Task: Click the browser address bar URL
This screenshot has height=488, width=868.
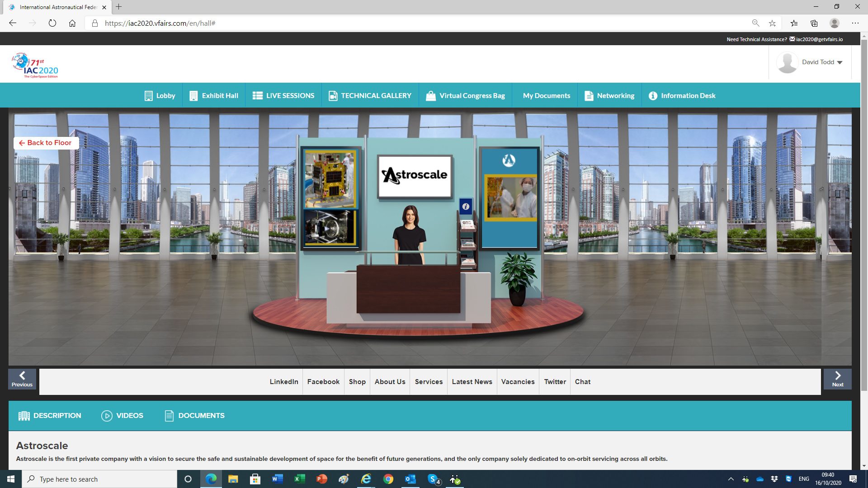Action: [x=160, y=23]
